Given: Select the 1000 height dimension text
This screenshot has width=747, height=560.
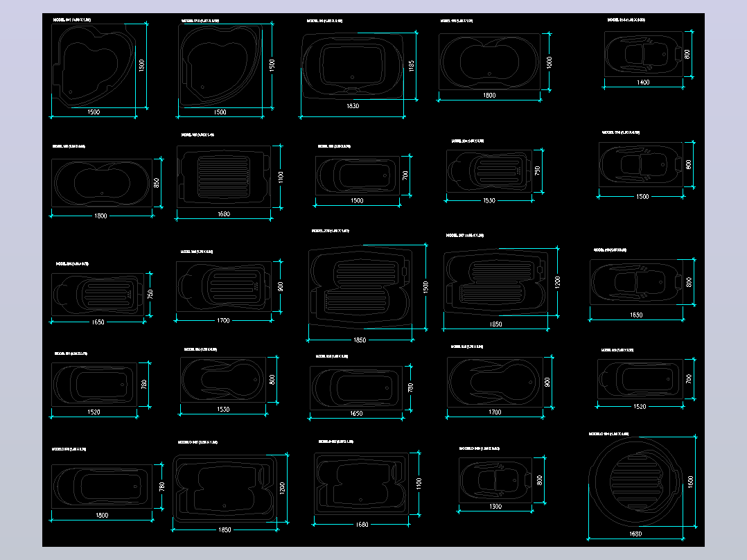Looking at the screenshot, I should [x=550, y=62].
